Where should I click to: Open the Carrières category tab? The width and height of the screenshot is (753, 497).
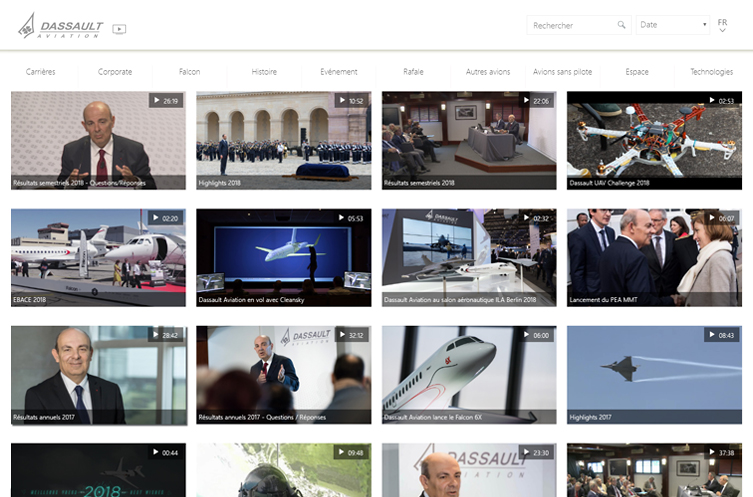point(40,72)
